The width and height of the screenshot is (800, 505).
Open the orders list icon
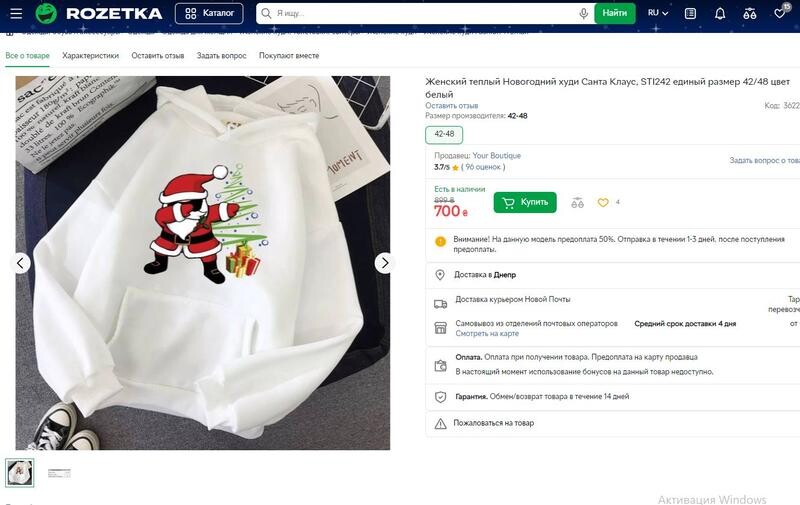[x=690, y=13]
